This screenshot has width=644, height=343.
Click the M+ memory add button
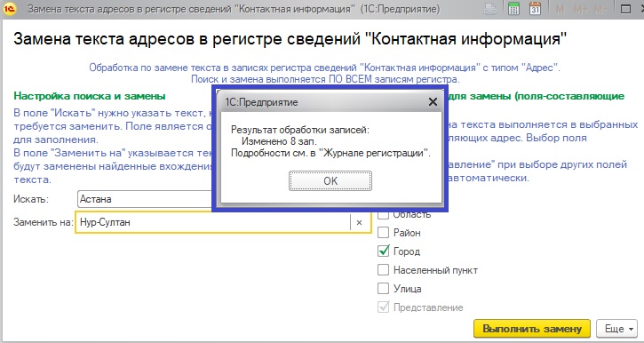pyautogui.click(x=581, y=9)
